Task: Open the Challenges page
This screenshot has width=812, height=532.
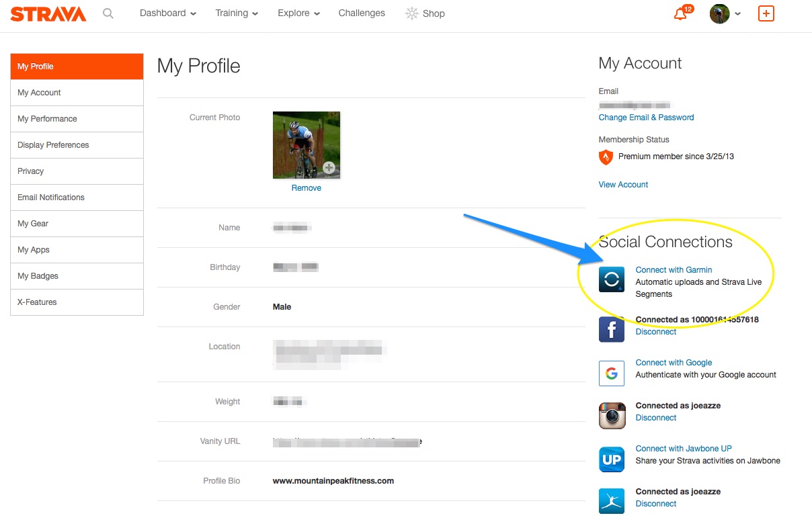Action: (362, 13)
